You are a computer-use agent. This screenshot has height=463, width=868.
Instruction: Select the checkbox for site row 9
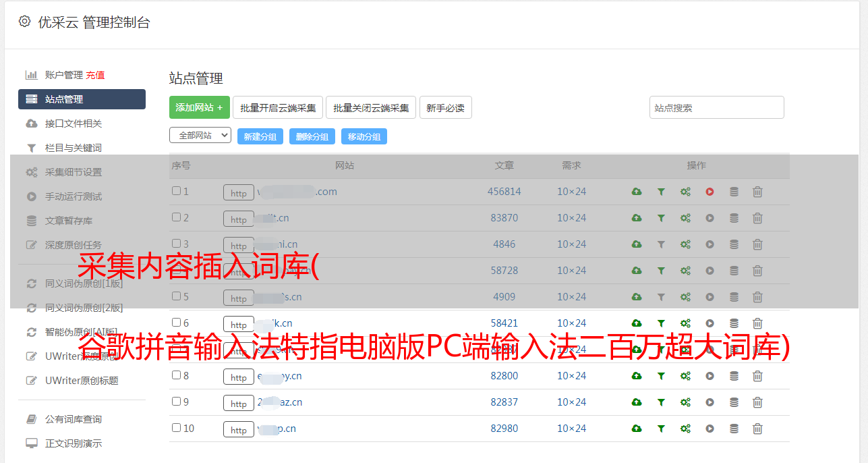[x=176, y=402]
